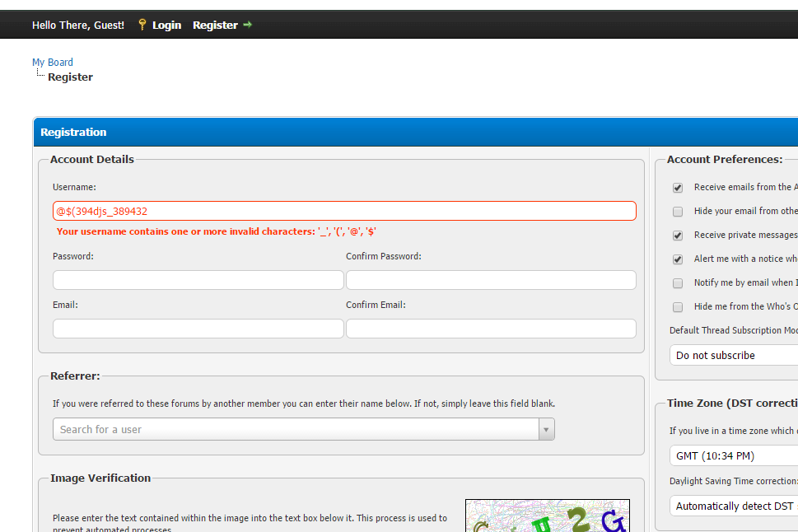Toggle the 'Alert me with a notice' checkbox

[x=678, y=259]
